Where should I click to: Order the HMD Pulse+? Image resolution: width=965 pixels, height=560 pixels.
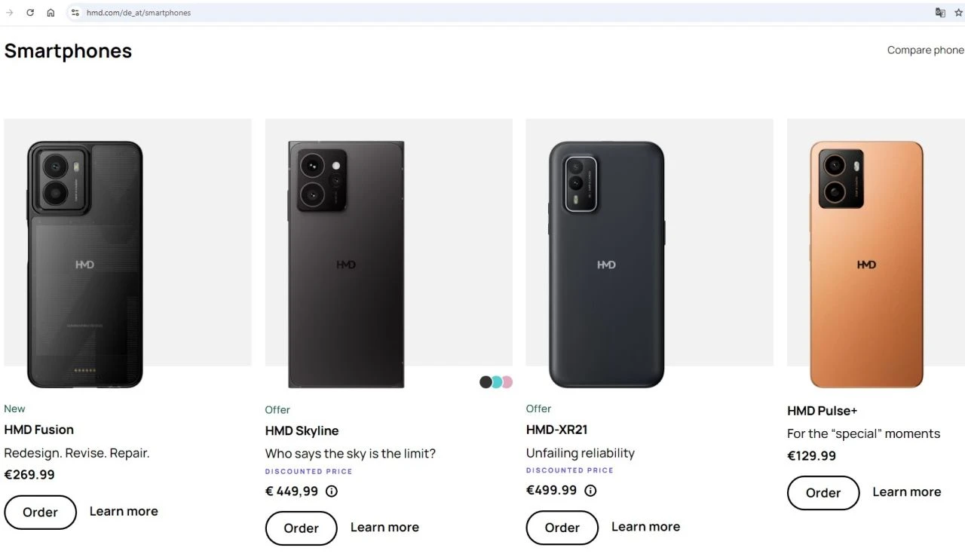point(823,493)
